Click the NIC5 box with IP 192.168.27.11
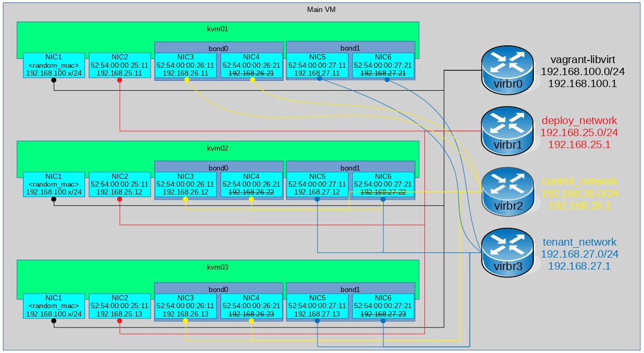Screen dimensions: 644x353 (317, 65)
